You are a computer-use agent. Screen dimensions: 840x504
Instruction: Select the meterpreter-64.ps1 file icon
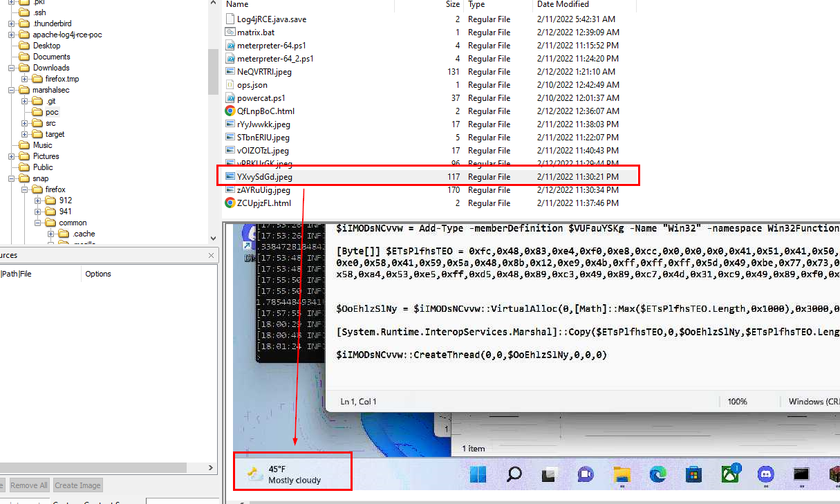[230, 46]
